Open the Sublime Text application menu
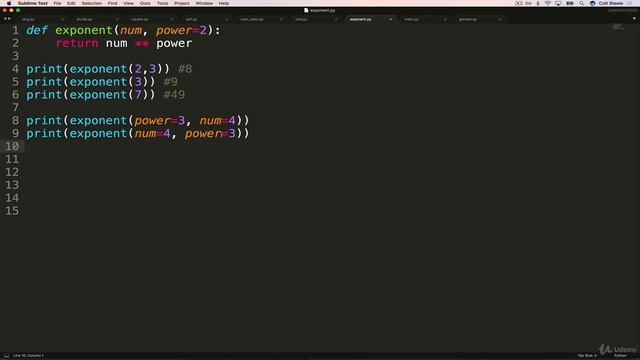The width and height of the screenshot is (640, 360). (x=33, y=3)
